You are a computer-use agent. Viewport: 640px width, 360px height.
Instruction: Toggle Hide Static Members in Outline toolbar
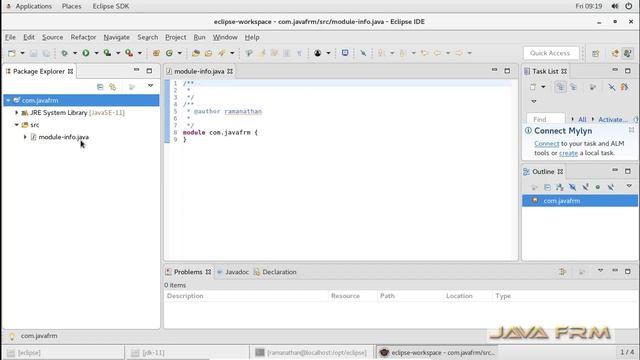pos(585,187)
